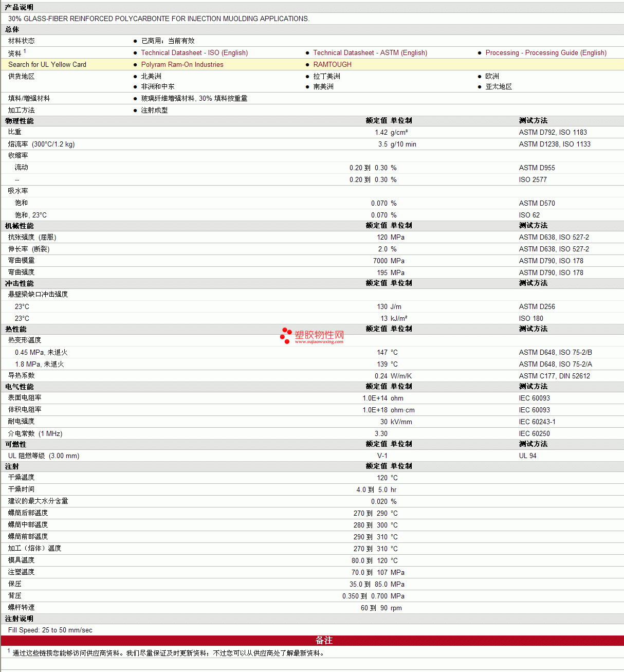The height and width of the screenshot is (672, 624).
Task: Click flexural modulus value 7000
Action: click(x=380, y=261)
